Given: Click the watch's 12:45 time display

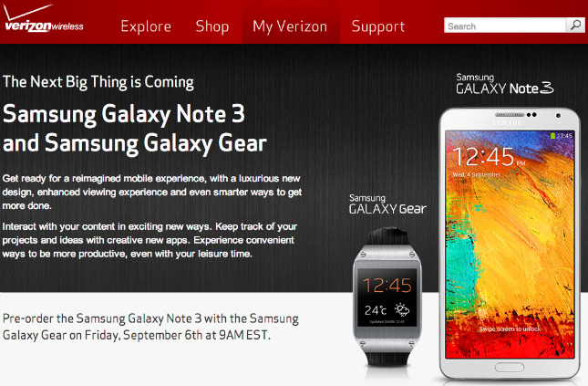Looking at the screenshot, I should click(387, 285).
